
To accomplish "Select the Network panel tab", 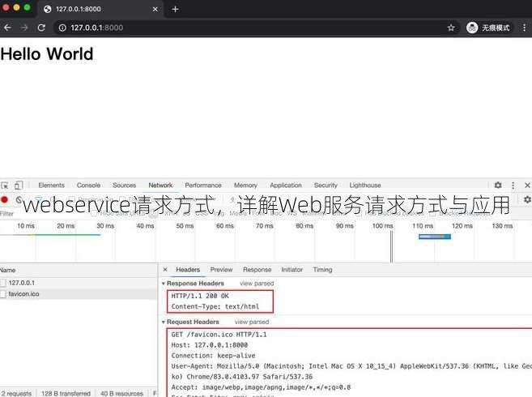I will pyautogui.click(x=160, y=186).
